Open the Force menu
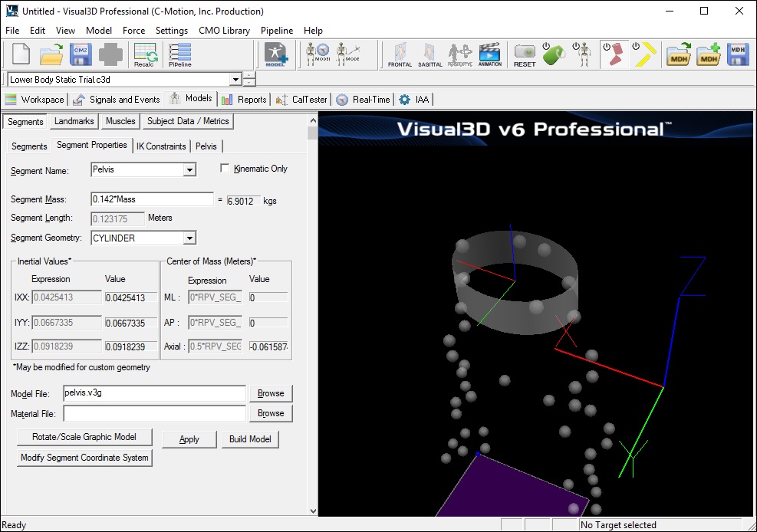The width and height of the screenshot is (757, 532). point(133,31)
